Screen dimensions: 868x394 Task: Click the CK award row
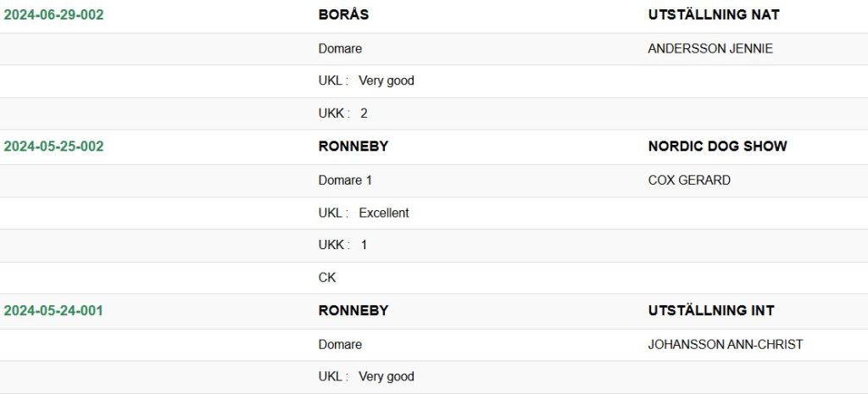pos(327,277)
